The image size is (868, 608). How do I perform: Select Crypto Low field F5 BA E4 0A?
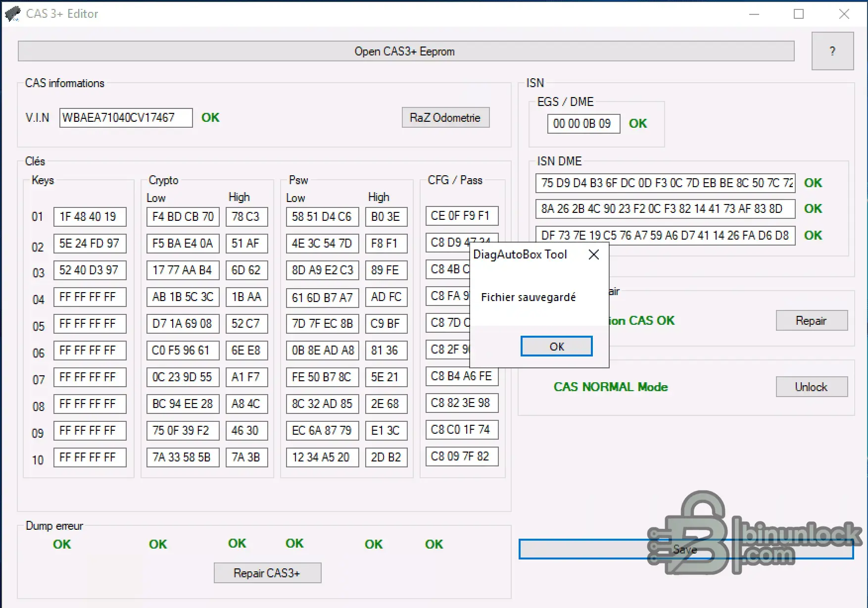coord(183,244)
